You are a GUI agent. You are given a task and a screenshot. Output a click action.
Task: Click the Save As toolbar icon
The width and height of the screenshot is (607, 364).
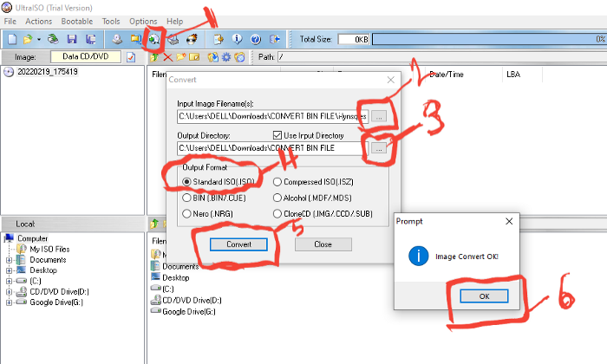pos(91,39)
